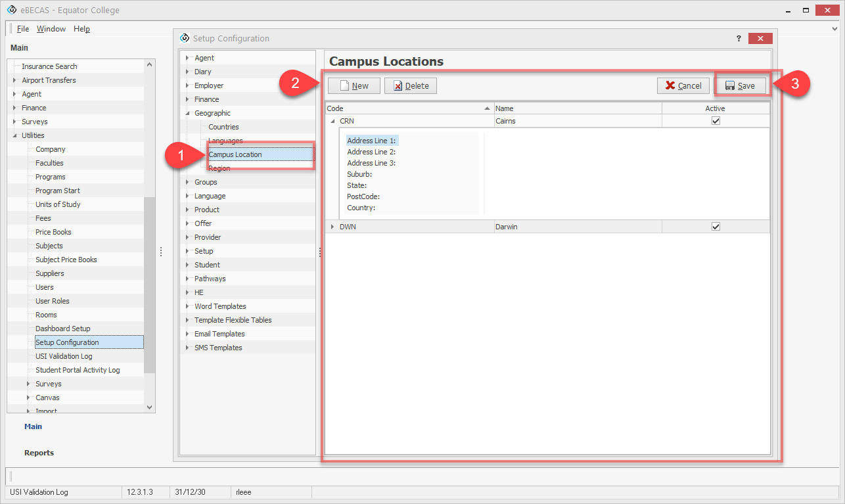Click the Save floppy disk icon
Screen dimensions: 845x504
coord(729,85)
